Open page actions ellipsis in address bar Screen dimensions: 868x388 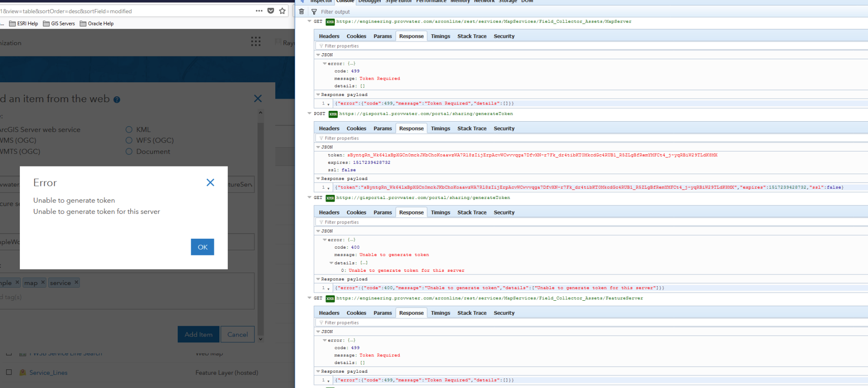[259, 11]
